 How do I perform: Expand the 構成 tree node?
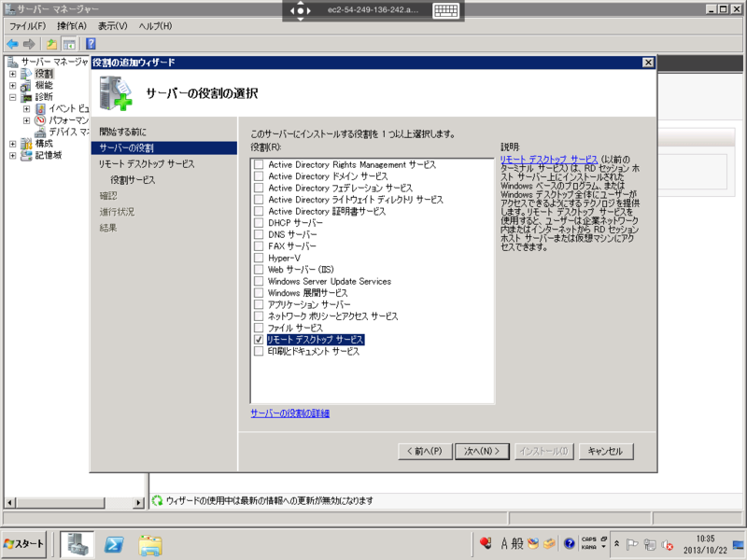pyautogui.click(x=13, y=144)
